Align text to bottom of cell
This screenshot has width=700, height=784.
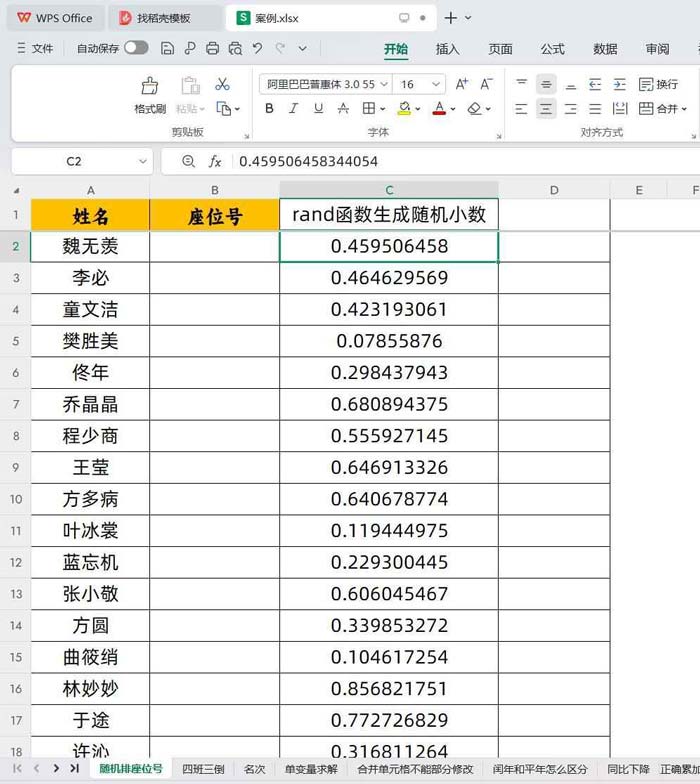point(570,84)
